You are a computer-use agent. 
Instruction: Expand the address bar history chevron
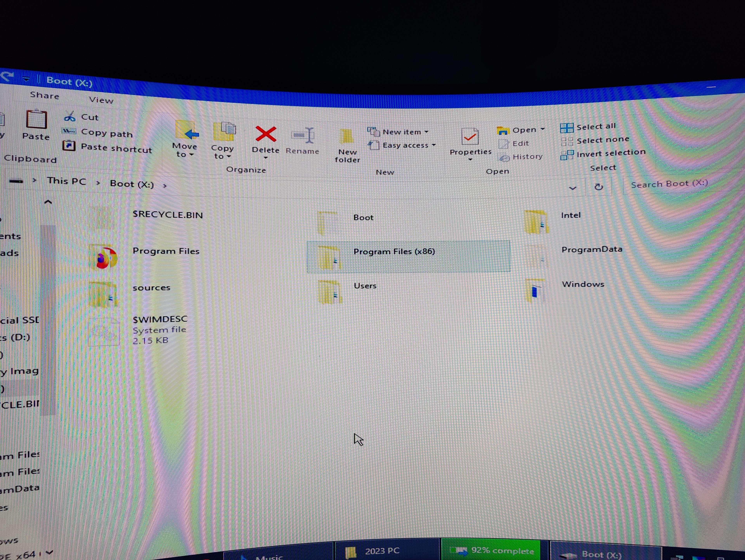tap(573, 188)
